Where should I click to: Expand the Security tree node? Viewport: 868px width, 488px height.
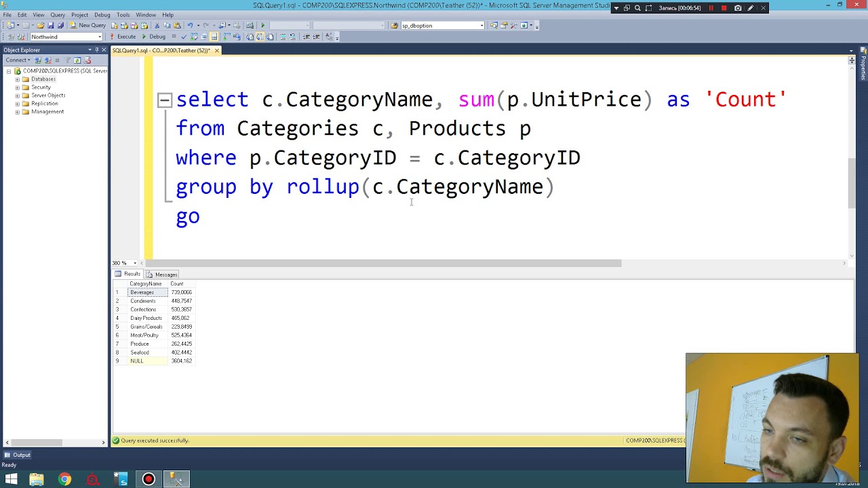coord(17,87)
